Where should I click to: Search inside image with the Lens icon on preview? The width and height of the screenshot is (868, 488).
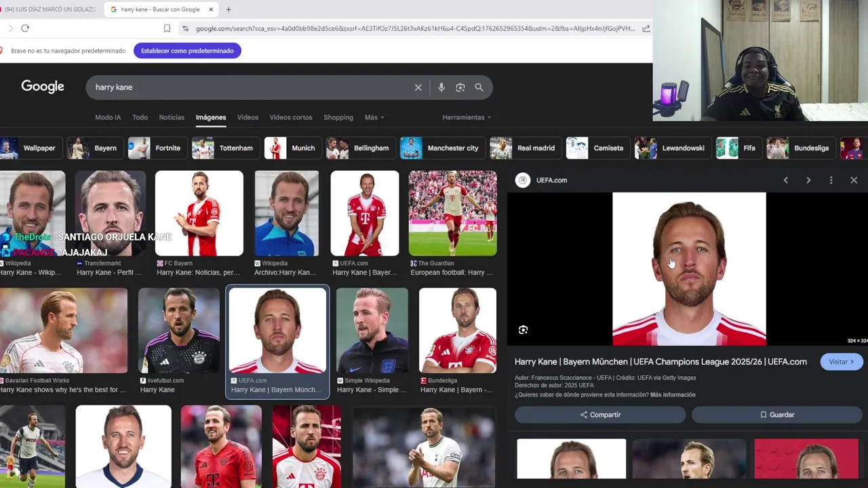523,330
